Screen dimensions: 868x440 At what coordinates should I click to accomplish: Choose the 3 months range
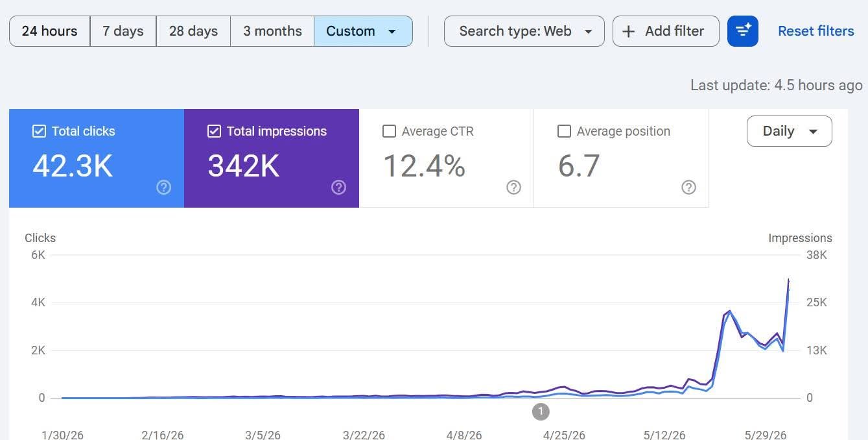(272, 31)
